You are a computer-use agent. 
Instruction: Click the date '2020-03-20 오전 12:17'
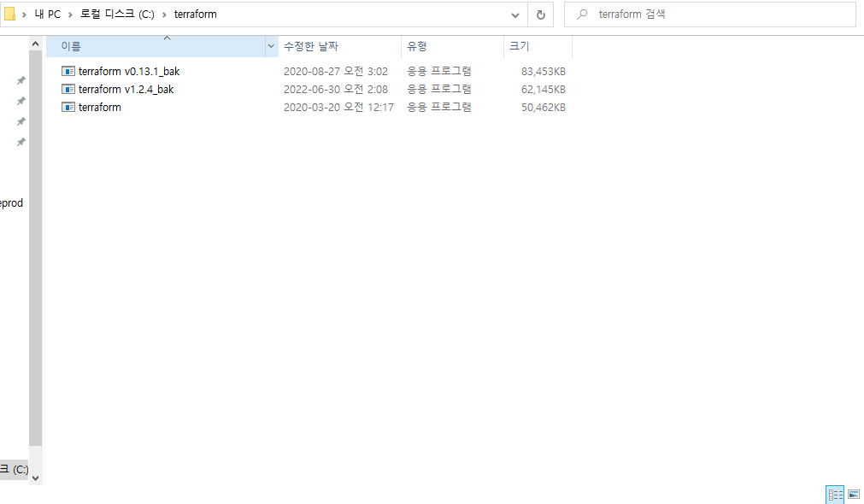coord(338,108)
